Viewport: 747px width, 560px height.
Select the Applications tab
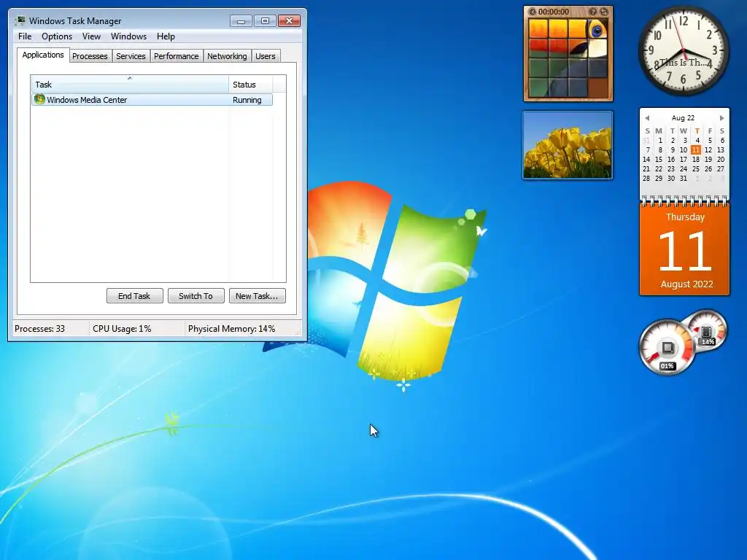click(x=43, y=55)
